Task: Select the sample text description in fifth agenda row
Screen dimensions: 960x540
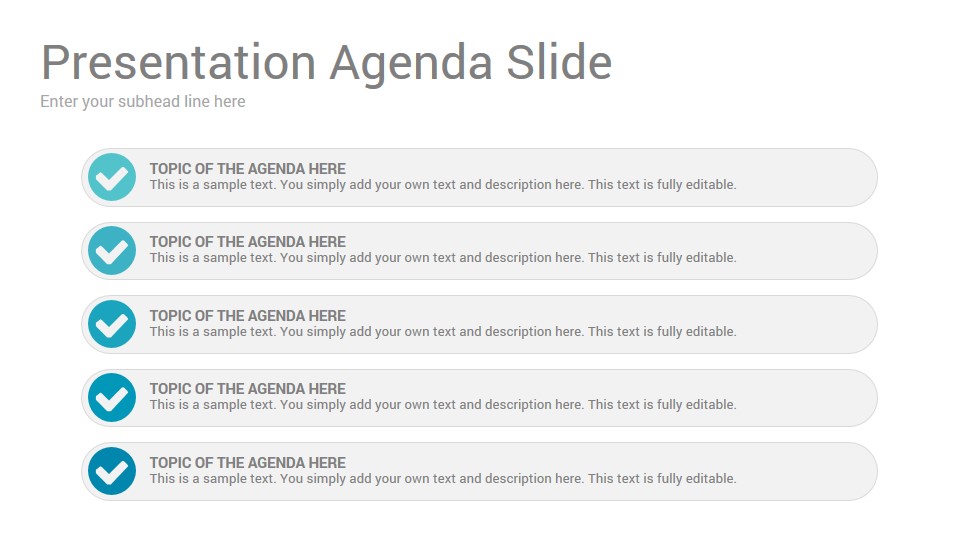Action: (x=443, y=479)
